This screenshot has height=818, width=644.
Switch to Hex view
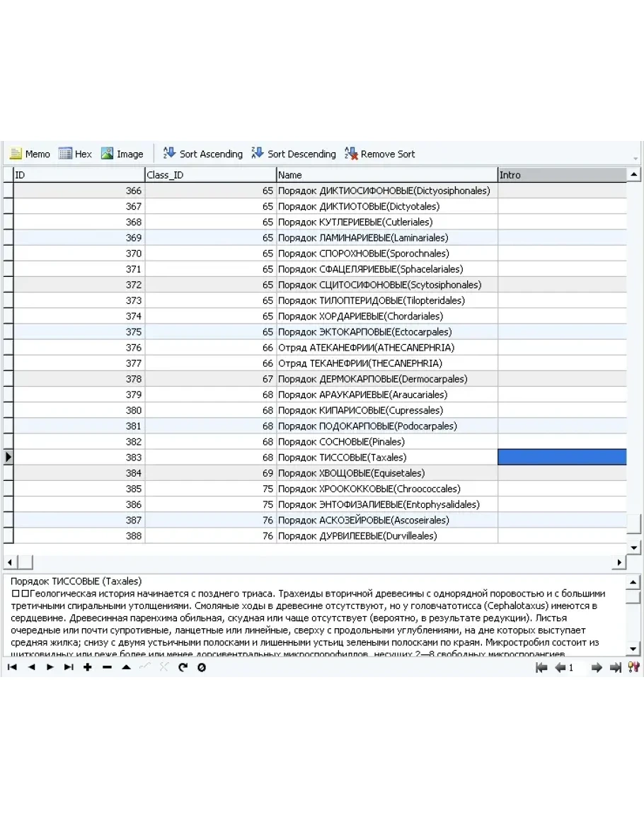tap(75, 154)
